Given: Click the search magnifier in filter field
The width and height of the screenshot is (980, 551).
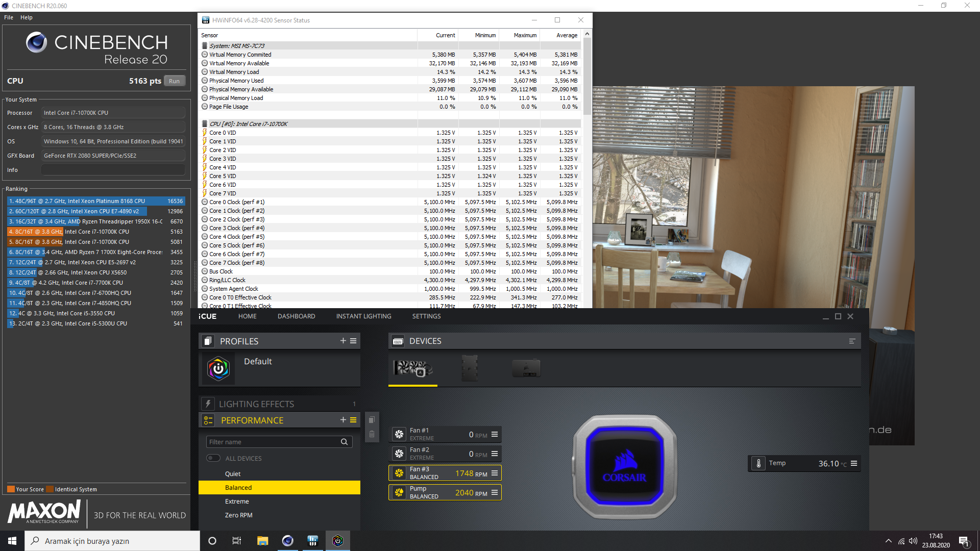Looking at the screenshot, I should [344, 442].
